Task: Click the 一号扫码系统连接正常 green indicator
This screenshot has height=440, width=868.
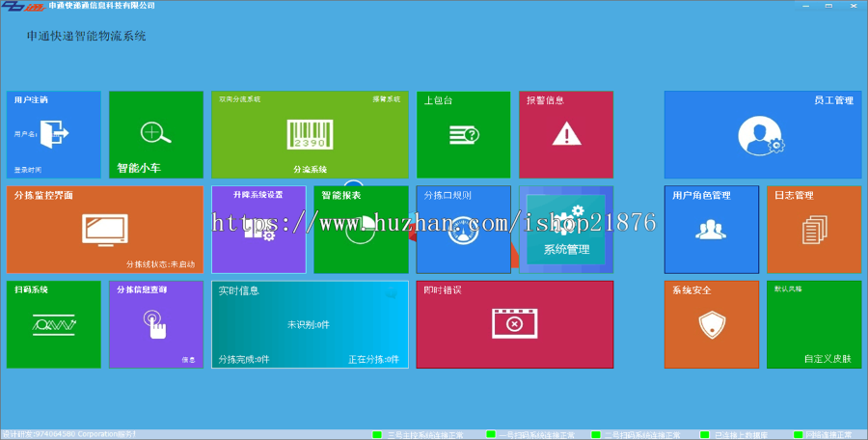Action: click(491, 434)
